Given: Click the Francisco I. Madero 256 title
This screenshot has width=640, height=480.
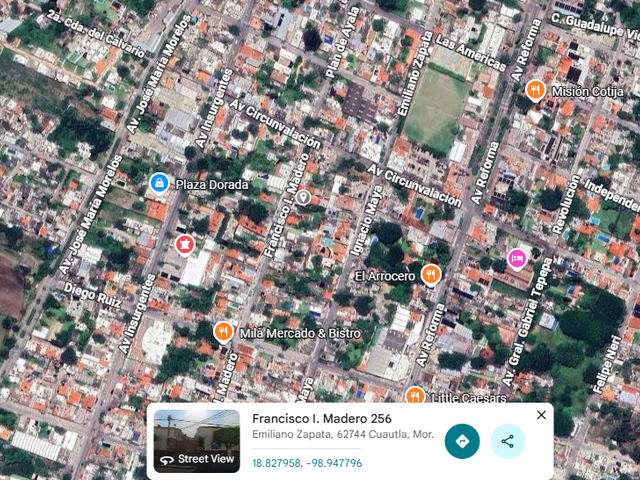Looking at the screenshot, I should click(322, 418).
